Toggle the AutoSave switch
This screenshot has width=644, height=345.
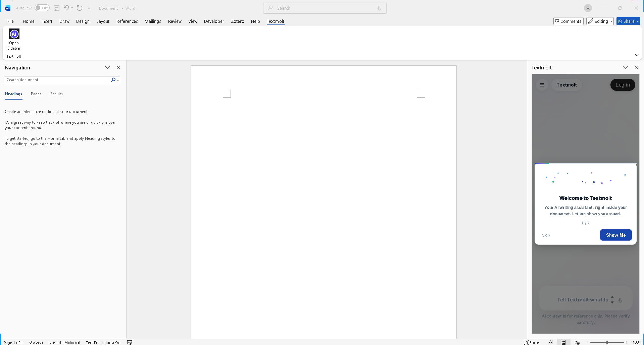[x=42, y=8]
